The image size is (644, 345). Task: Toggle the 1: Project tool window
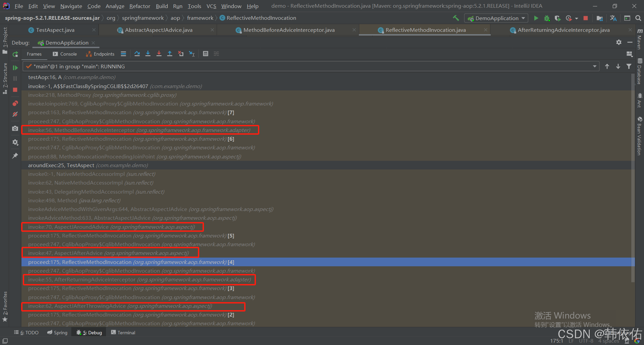(x=5, y=41)
